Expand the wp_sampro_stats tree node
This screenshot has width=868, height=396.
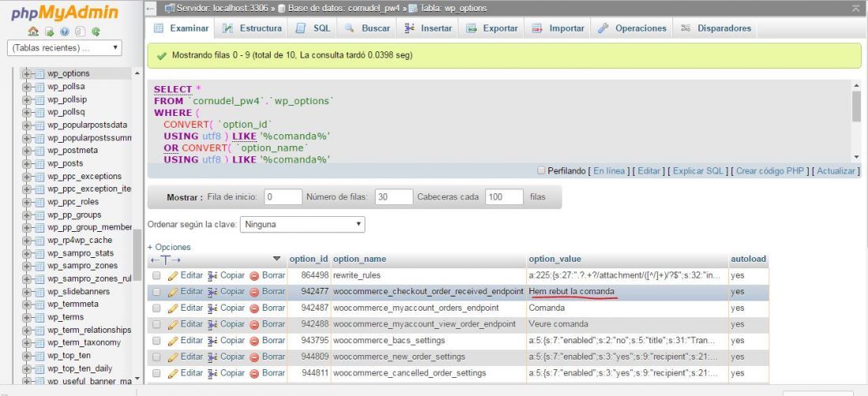[26, 253]
